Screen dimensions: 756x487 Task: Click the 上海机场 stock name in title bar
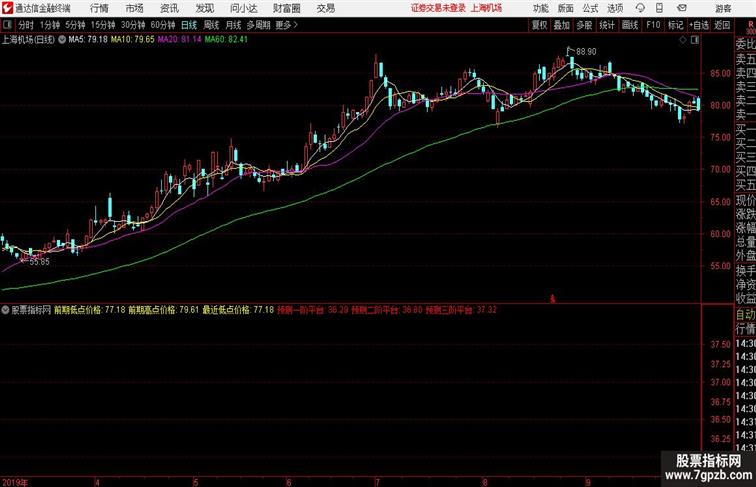click(x=486, y=8)
